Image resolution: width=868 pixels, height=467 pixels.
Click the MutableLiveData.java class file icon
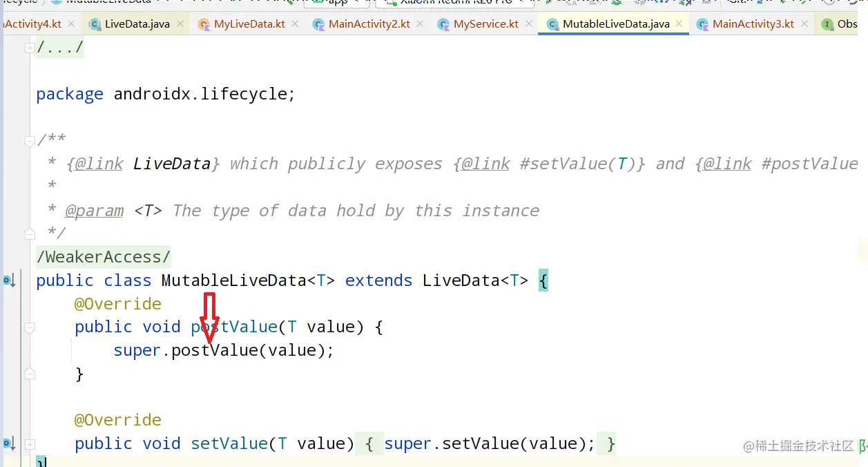click(x=552, y=24)
